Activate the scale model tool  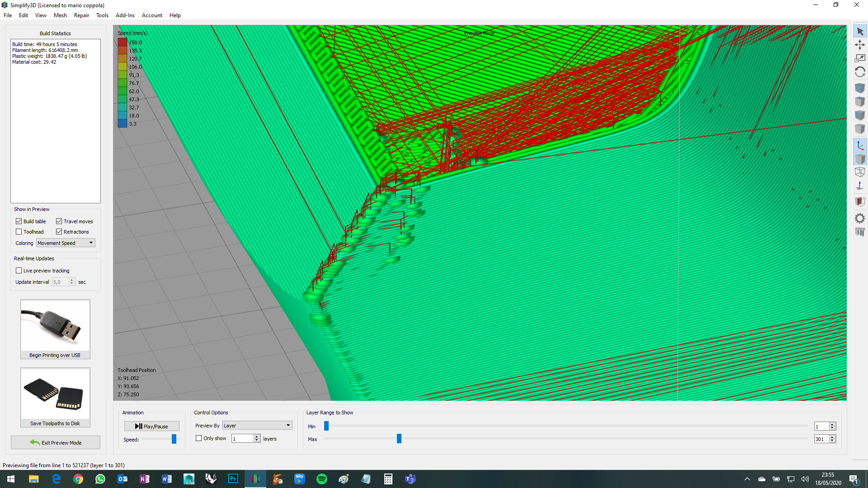[860, 58]
